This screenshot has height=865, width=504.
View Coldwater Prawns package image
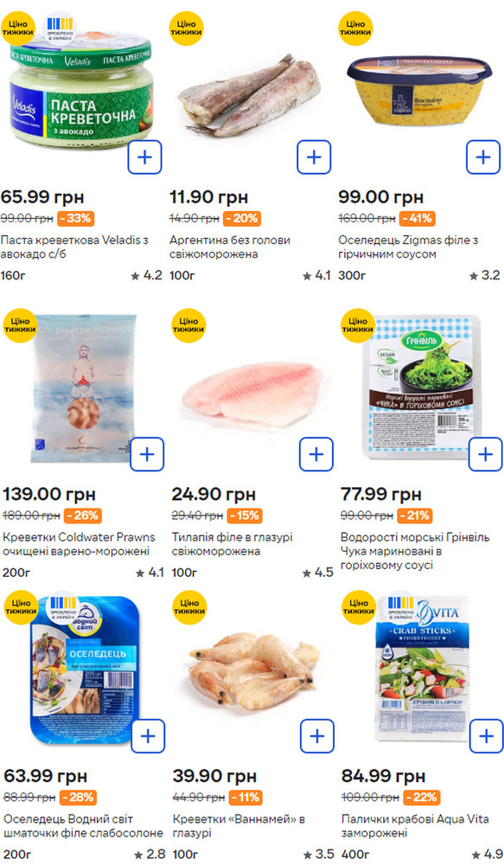tap(83, 388)
